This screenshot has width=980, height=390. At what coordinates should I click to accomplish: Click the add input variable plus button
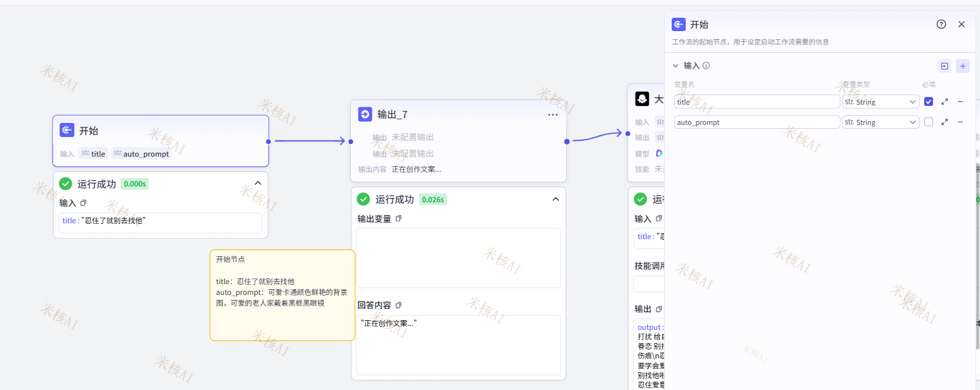pos(962,66)
